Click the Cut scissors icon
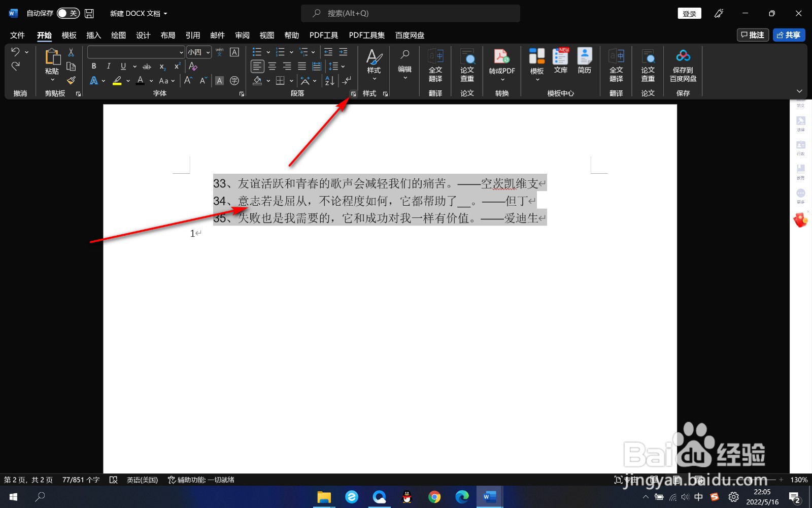Image resolution: width=812 pixels, height=508 pixels. coord(71,52)
